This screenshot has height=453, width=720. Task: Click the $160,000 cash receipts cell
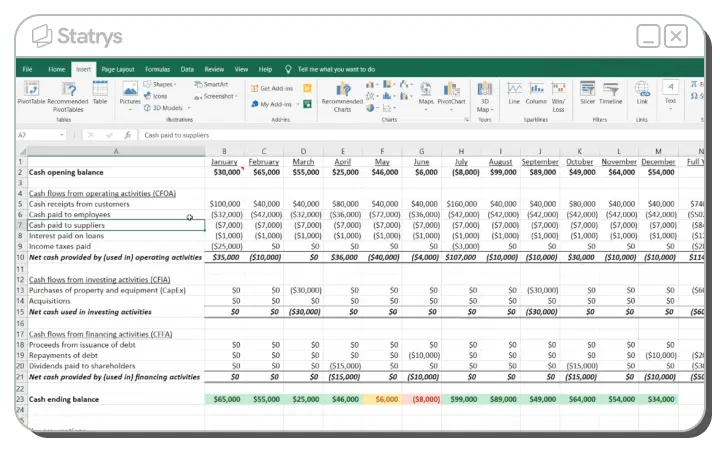click(461, 204)
